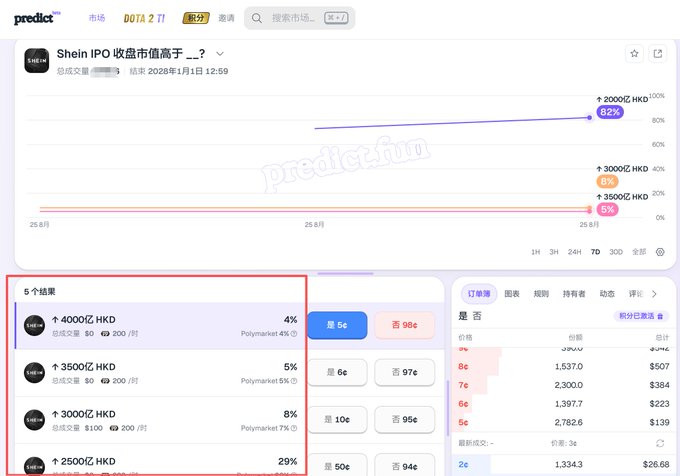Buy 是 10¢ on 3000亿 HKD
Viewport: 680px width, 476px height.
coord(337,420)
